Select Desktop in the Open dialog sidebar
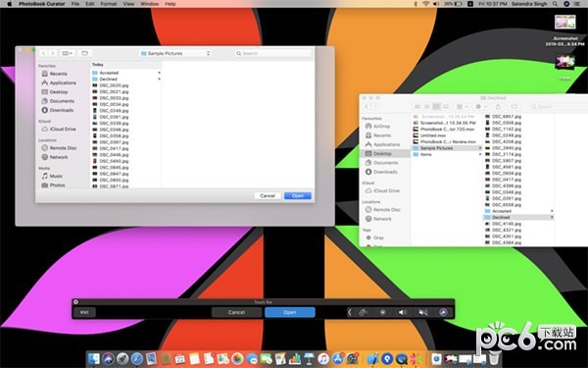This screenshot has height=368, width=588. 55,92
